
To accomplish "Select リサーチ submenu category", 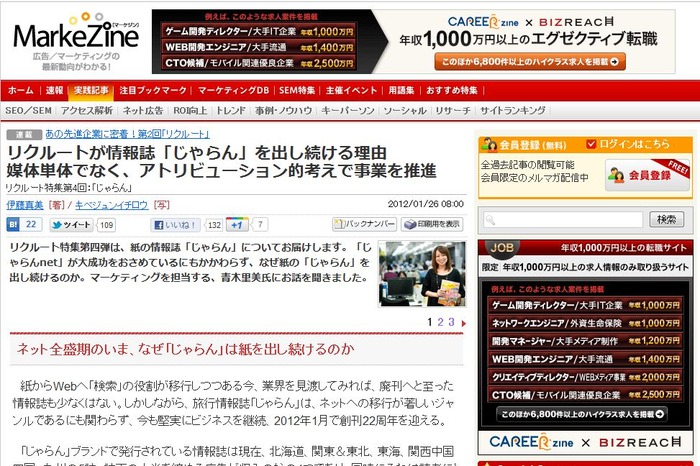I will point(453,110).
